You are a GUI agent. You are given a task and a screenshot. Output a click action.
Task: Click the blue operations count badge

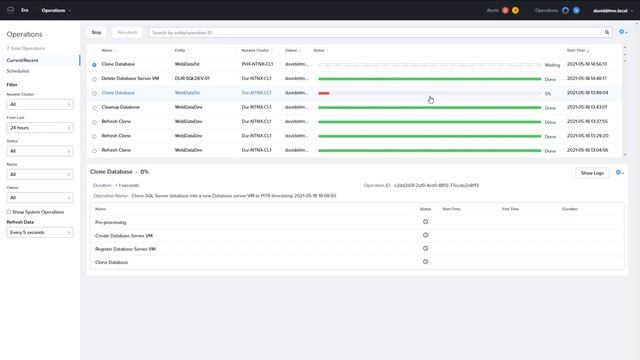click(576, 11)
